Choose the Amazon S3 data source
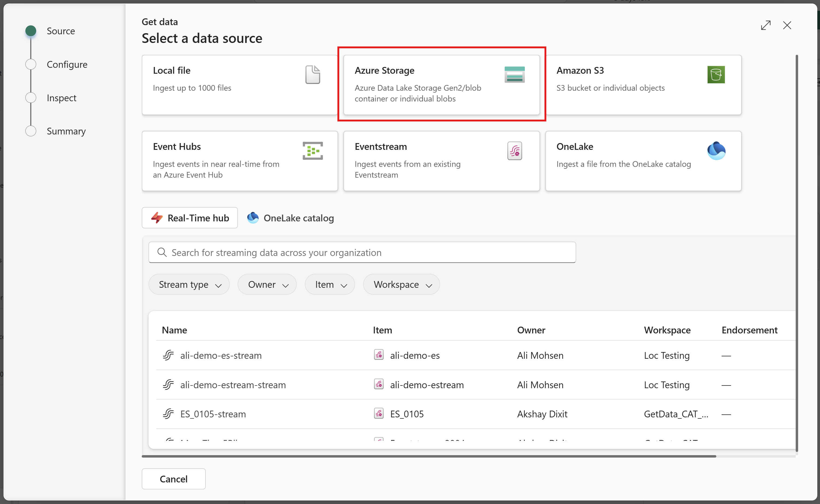Image resolution: width=820 pixels, height=504 pixels. pyautogui.click(x=643, y=85)
